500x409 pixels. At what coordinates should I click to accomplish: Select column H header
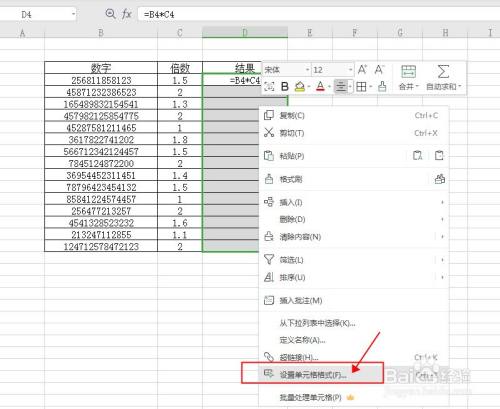(x=445, y=32)
